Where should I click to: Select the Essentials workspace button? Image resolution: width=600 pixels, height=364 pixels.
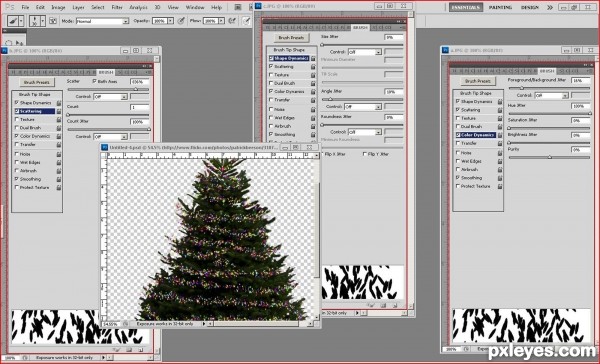(466, 7)
